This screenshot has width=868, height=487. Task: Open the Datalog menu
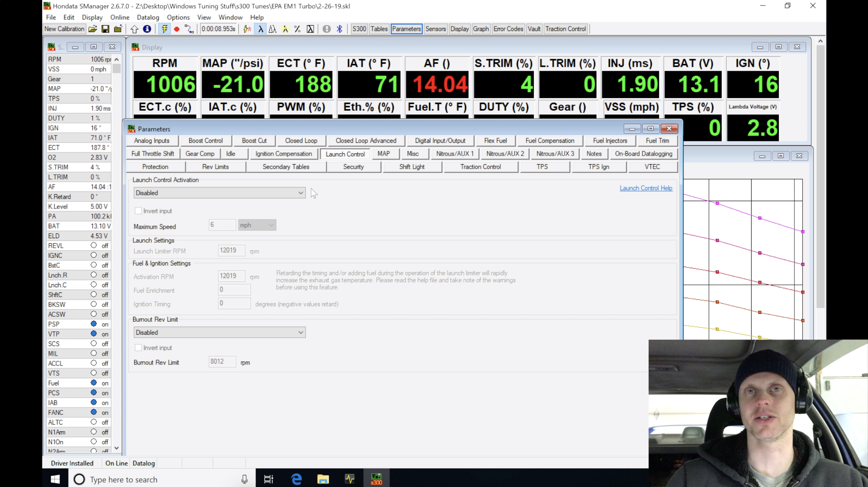(x=148, y=17)
